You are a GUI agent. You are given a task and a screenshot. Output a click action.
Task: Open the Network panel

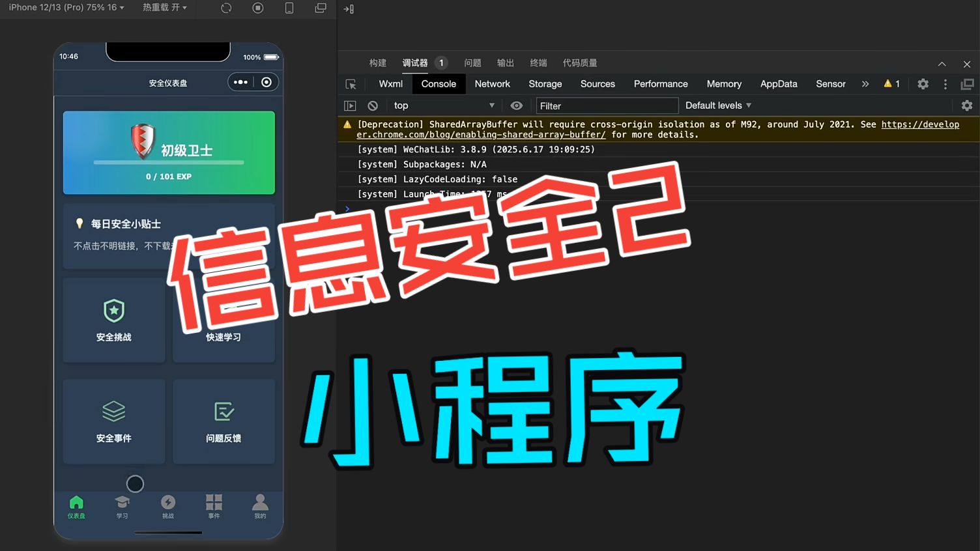[x=493, y=84]
